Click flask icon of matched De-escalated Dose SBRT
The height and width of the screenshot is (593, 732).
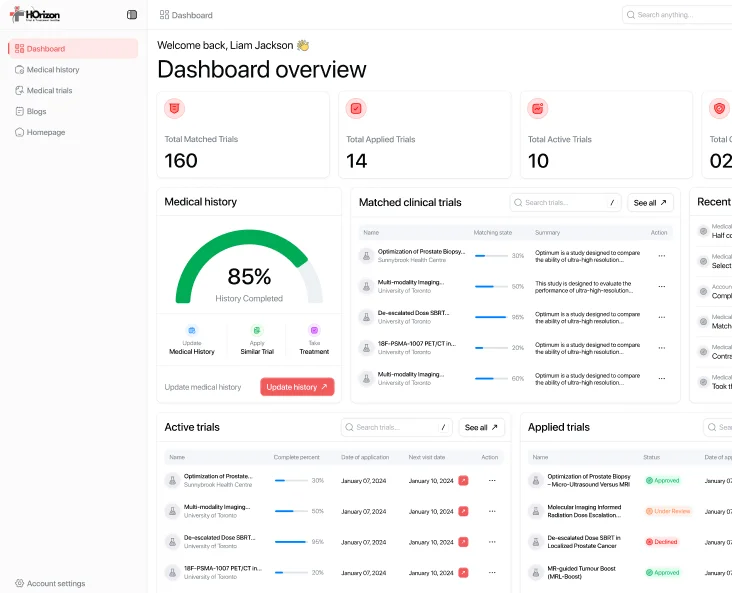coord(366,317)
